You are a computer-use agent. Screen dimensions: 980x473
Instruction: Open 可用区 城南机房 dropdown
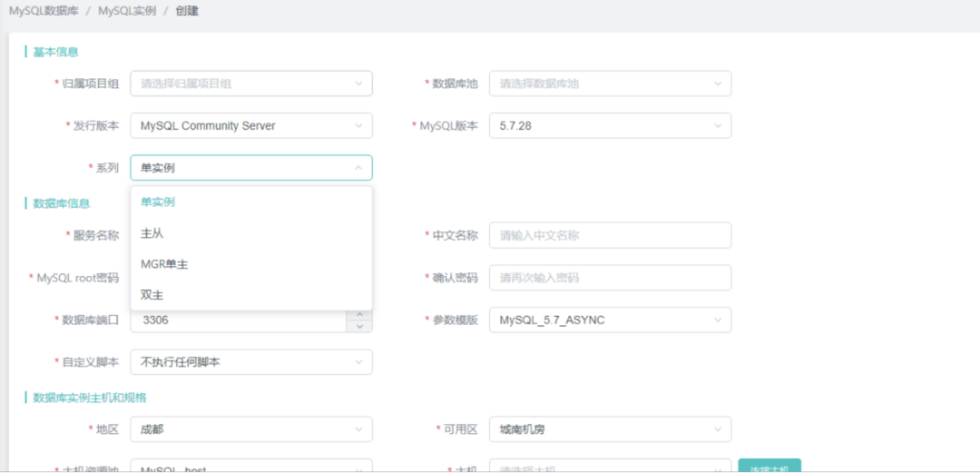tap(610, 429)
